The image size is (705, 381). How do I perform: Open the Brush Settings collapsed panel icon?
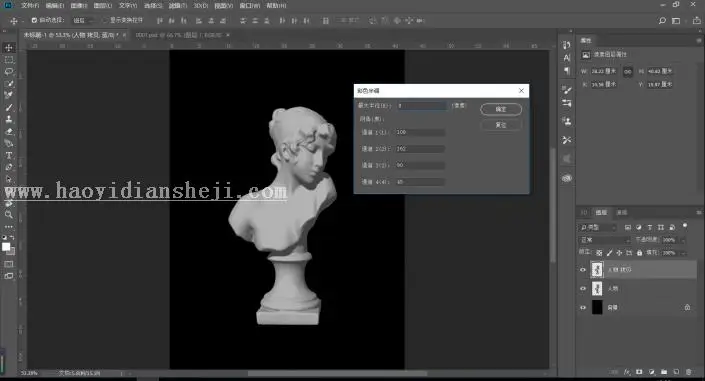coord(567,90)
